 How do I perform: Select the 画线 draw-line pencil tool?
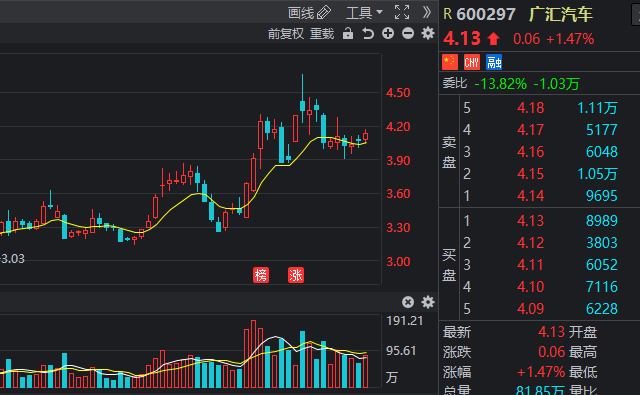click(309, 13)
